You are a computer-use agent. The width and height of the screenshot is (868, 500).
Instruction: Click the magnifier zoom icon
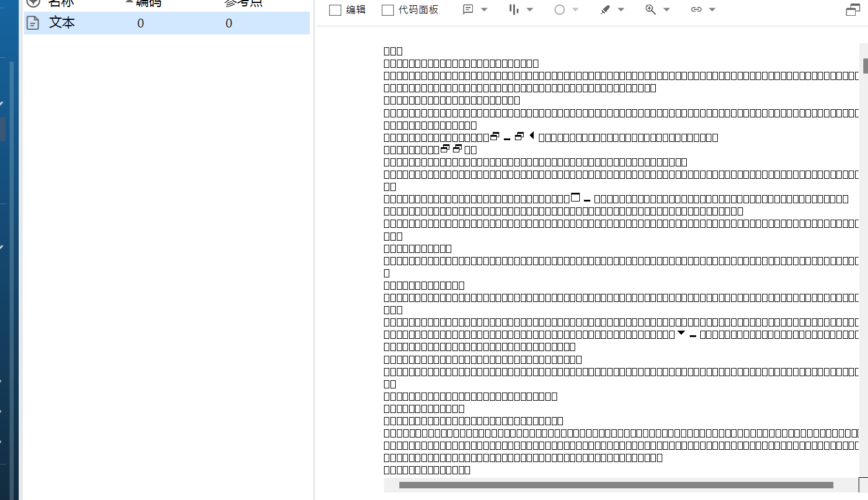(651, 9)
